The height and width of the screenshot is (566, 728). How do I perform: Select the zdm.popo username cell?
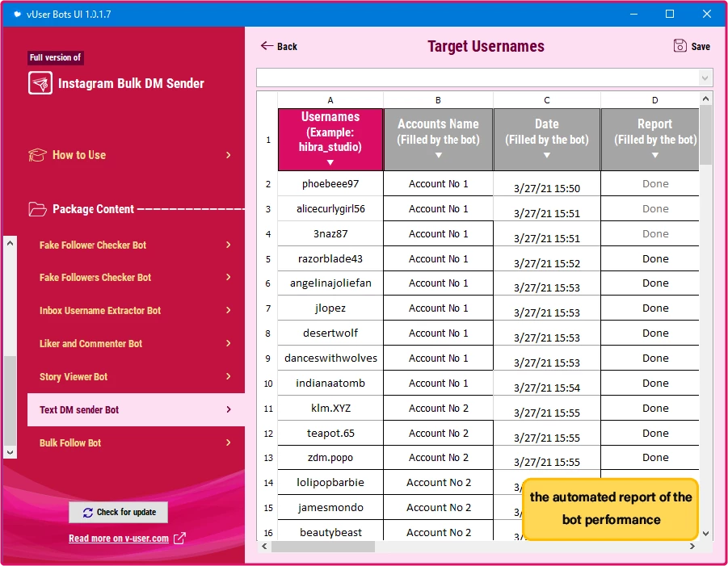click(330, 458)
